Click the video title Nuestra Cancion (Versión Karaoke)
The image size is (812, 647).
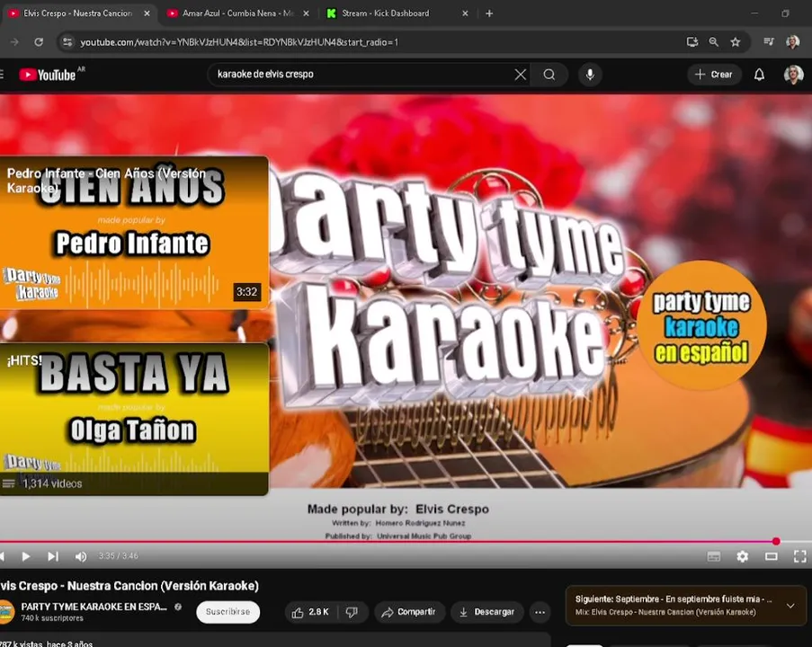point(129,586)
